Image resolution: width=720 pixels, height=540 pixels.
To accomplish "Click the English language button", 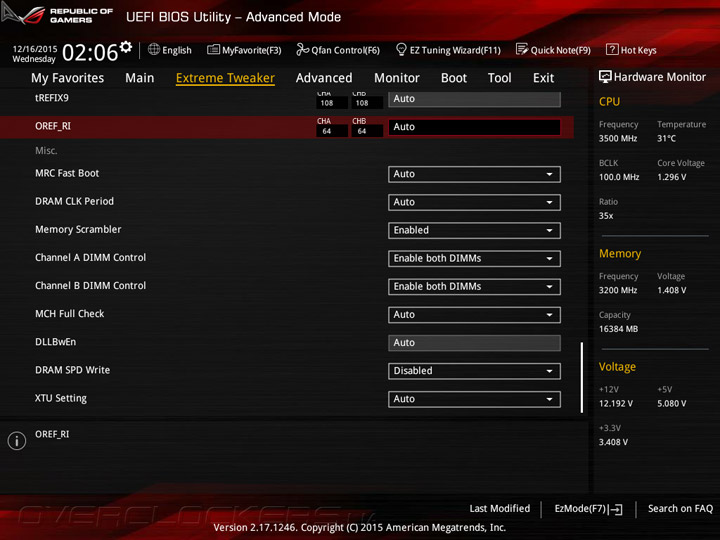I will click(170, 50).
